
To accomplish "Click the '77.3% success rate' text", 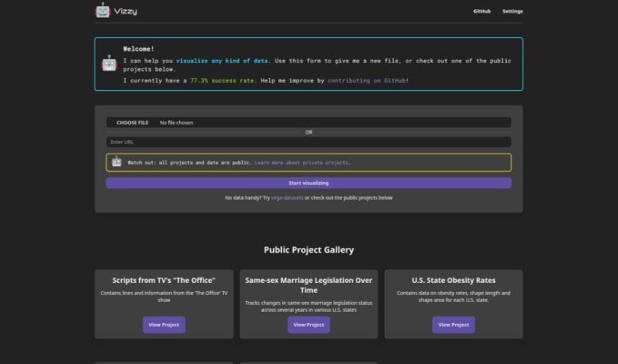I will coord(222,80).
